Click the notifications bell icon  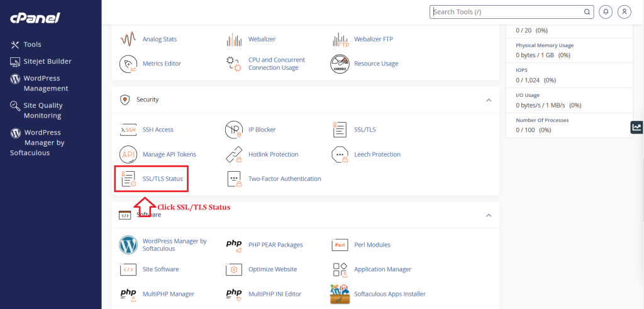(606, 12)
